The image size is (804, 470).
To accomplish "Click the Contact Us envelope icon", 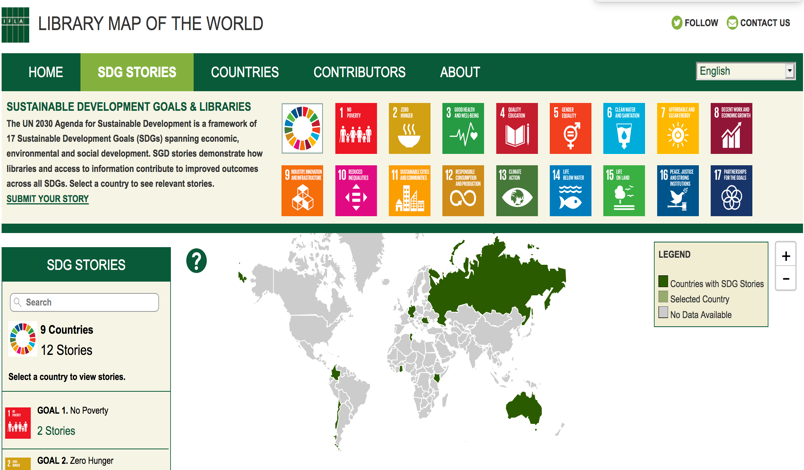I will tap(732, 23).
